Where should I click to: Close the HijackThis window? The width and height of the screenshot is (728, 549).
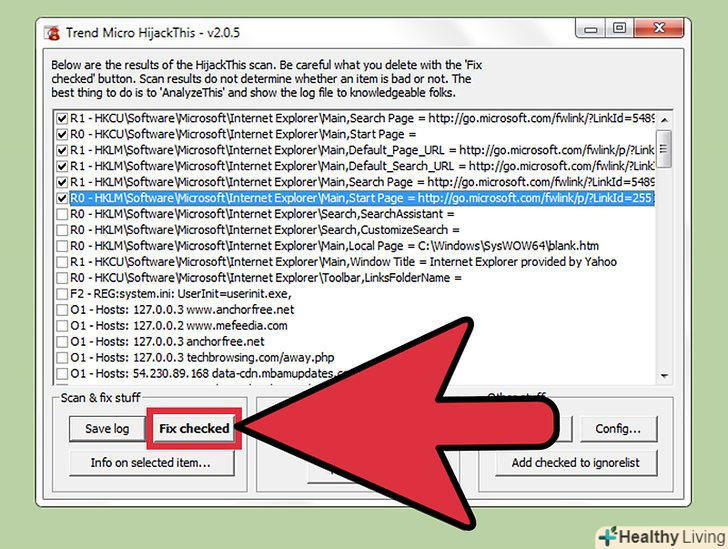pyautogui.click(x=659, y=28)
